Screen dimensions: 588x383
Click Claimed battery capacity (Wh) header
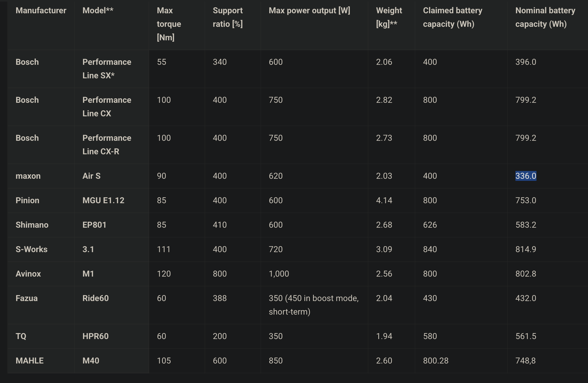click(452, 17)
